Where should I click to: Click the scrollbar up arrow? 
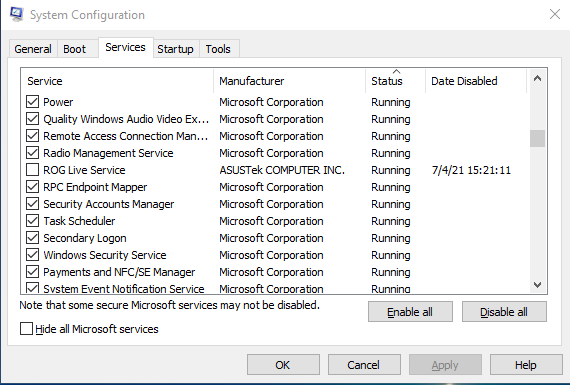point(537,78)
